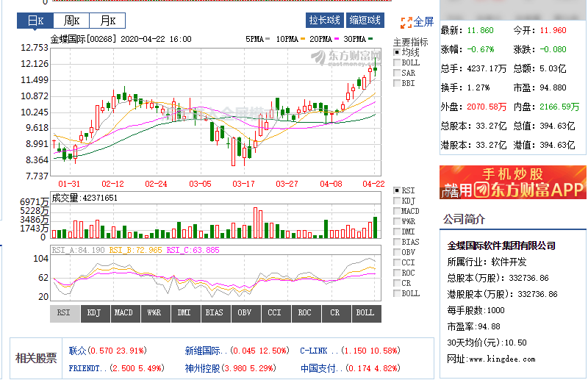The height and width of the screenshot is (380, 588).
Task: Enter full screen with the 全屏 icon
Action: [x=417, y=22]
